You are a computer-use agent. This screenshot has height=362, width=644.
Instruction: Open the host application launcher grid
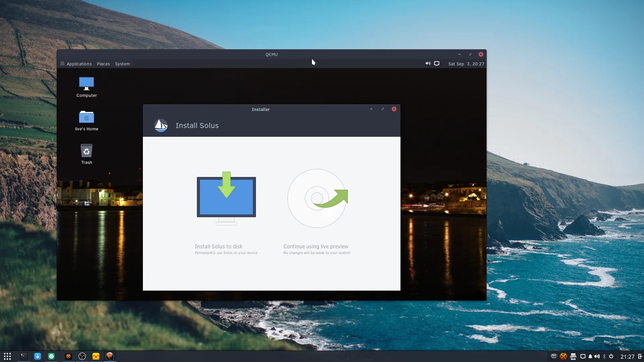pyautogui.click(x=7, y=356)
